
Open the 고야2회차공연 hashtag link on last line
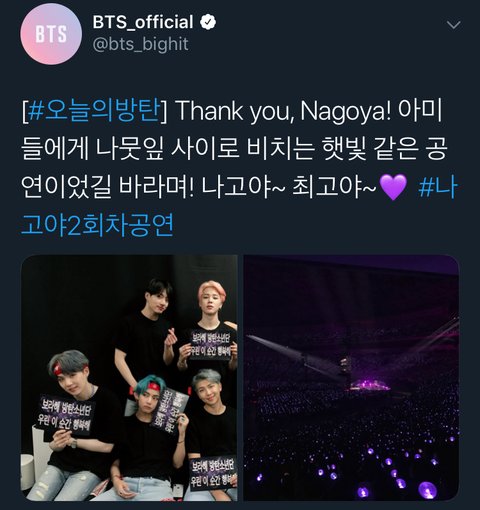click(x=97, y=225)
